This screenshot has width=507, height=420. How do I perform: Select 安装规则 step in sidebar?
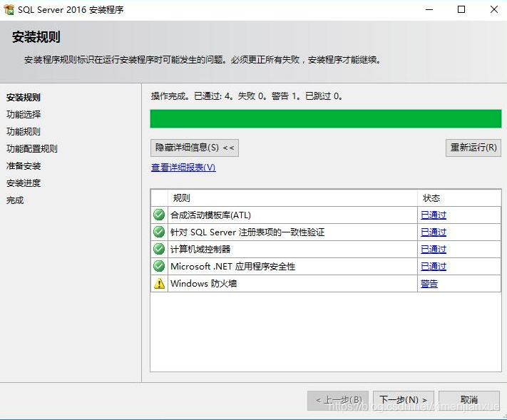(x=24, y=97)
